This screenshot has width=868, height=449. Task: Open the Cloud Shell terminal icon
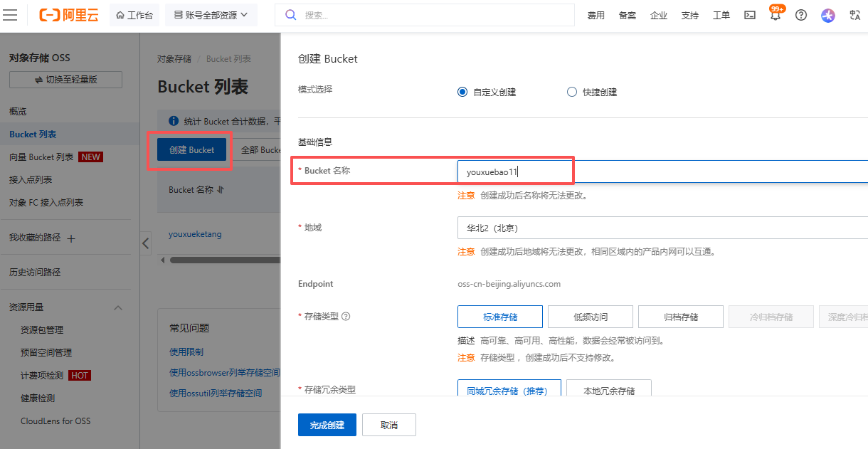[750, 15]
